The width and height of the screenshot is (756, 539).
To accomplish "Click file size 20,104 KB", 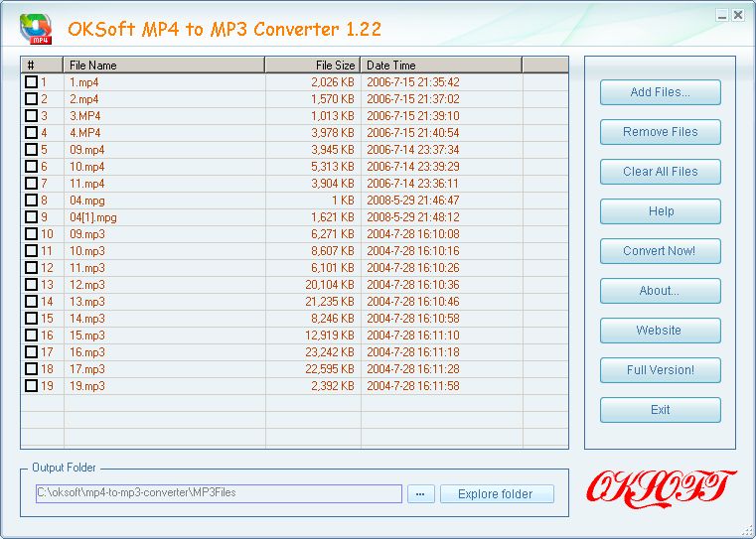I will [x=330, y=285].
